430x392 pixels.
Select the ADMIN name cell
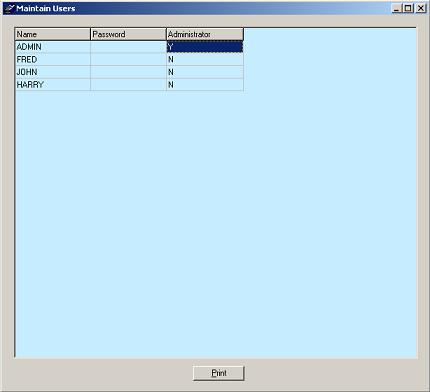(53, 47)
